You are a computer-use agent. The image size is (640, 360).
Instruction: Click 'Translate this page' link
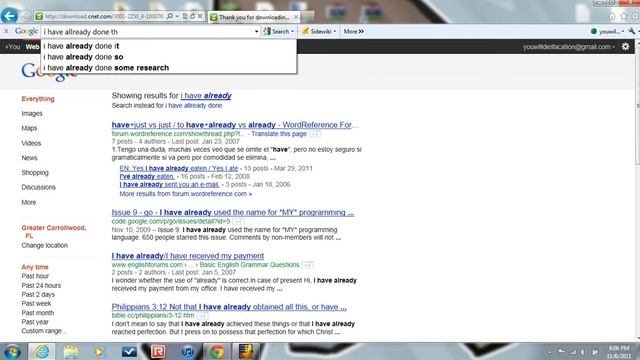point(279,134)
